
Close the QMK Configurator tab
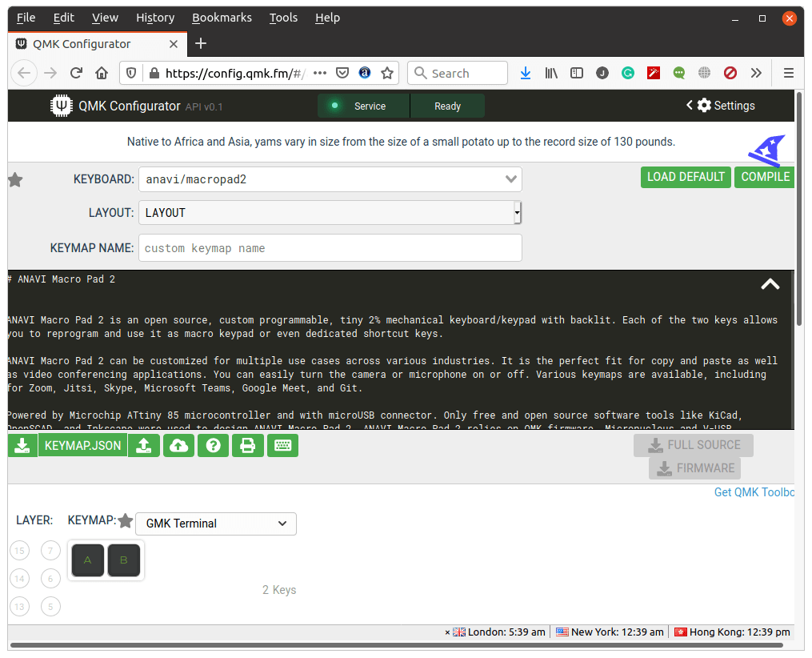(174, 44)
